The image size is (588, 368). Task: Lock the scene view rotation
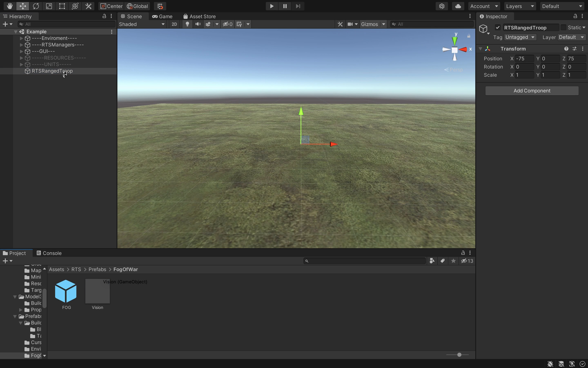tap(469, 36)
